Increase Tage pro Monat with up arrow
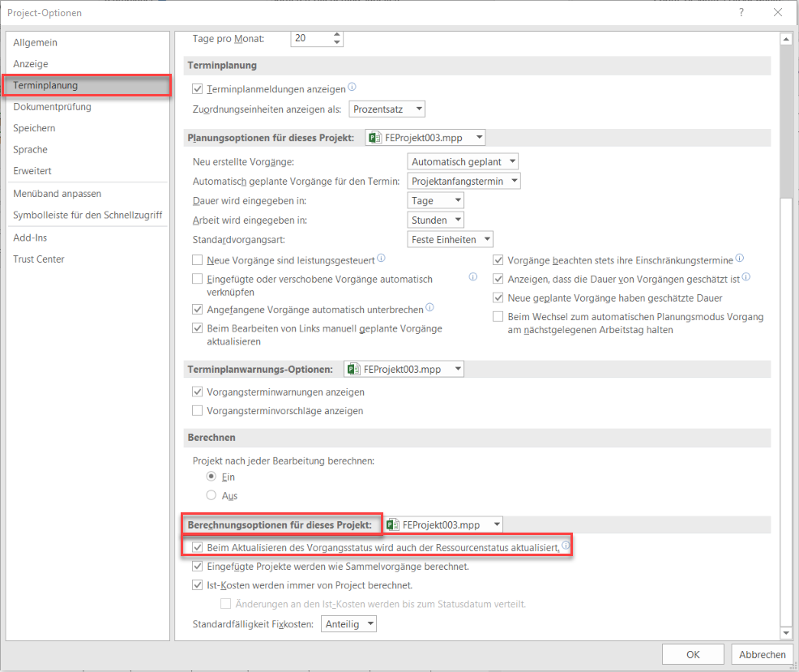Screen dimensions: 799x672 click(337, 34)
